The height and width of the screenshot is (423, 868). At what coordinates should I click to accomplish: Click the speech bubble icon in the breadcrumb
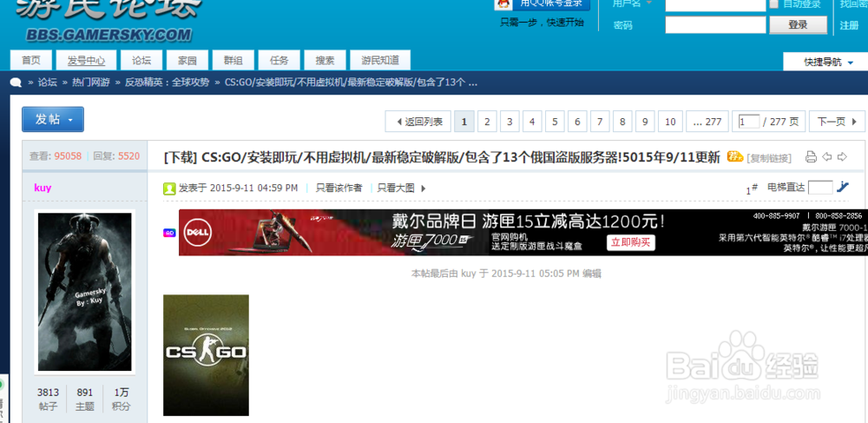tap(16, 83)
